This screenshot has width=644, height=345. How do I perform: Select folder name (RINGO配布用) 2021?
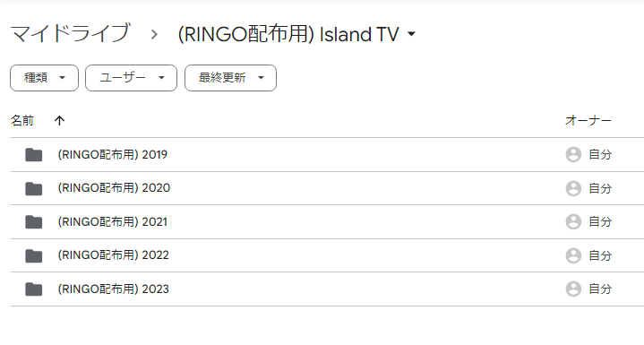tap(113, 222)
